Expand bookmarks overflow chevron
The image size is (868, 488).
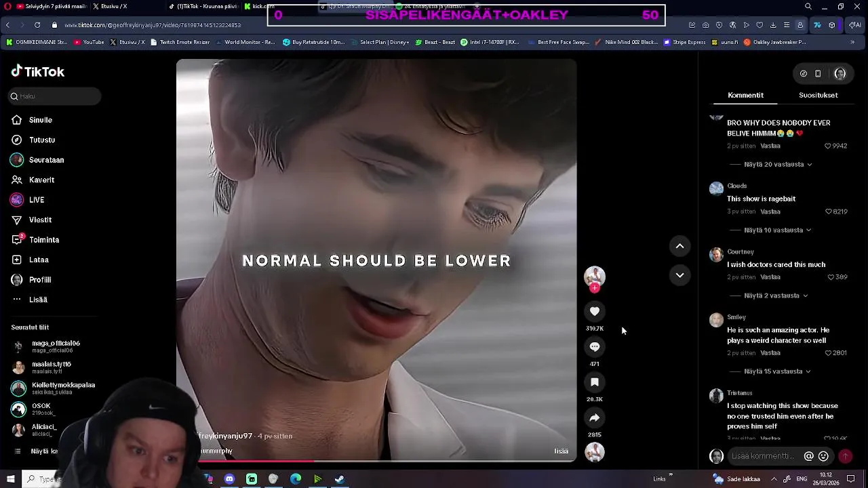[852, 42]
